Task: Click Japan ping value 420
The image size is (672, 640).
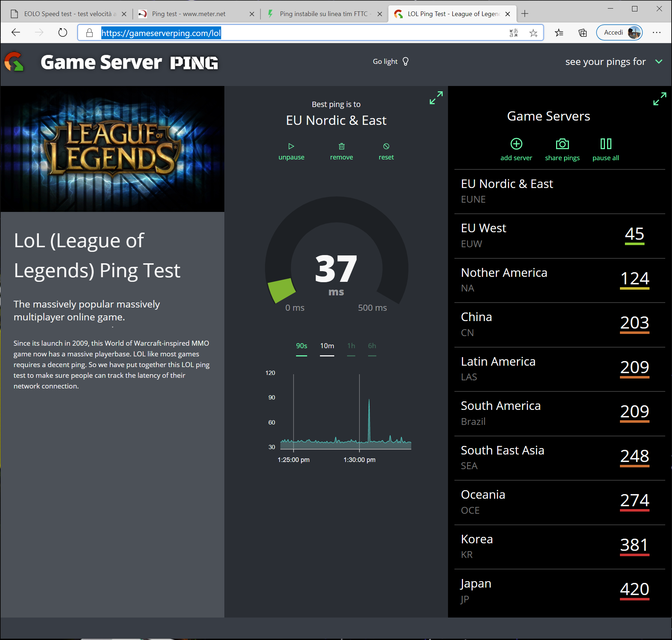Action: point(635,590)
